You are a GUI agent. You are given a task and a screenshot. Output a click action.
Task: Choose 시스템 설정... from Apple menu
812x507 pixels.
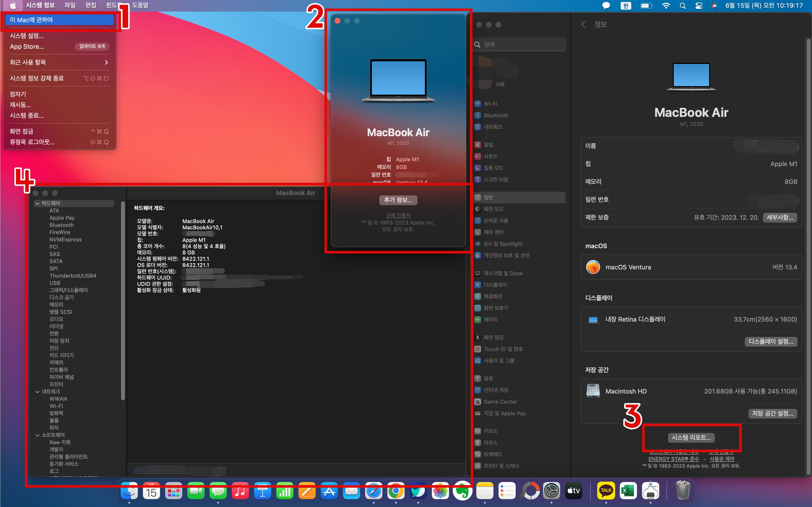[x=27, y=35]
